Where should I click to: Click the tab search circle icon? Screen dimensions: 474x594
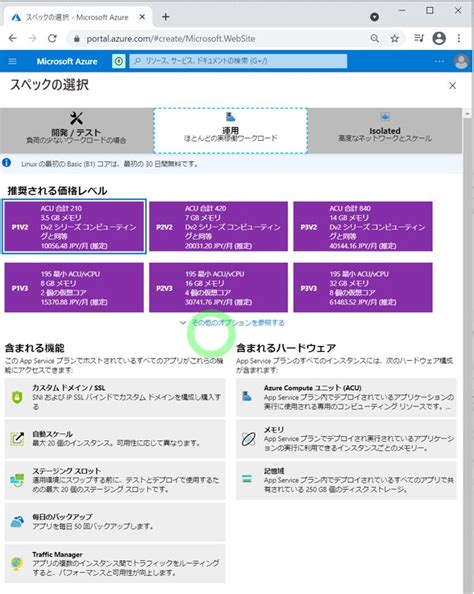[x=374, y=17]
